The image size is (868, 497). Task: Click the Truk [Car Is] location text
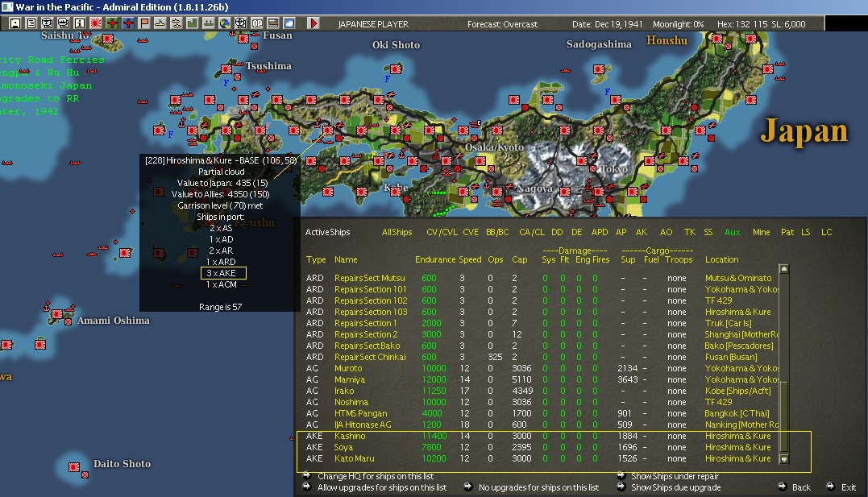pos(729,323)
